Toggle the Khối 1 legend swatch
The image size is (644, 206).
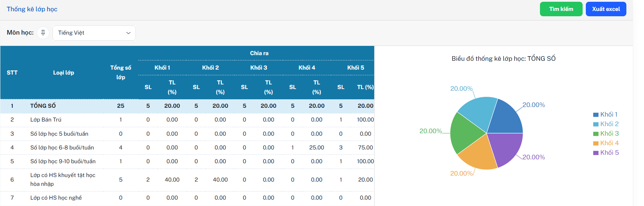(x=596, y=115)
